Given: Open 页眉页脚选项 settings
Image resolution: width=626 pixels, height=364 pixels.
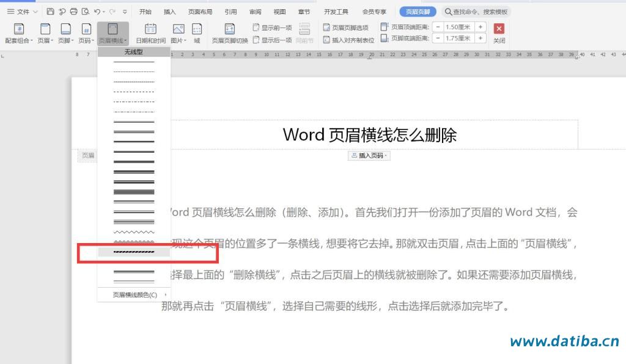Looking at the screenshot, I should coord(346,27).
